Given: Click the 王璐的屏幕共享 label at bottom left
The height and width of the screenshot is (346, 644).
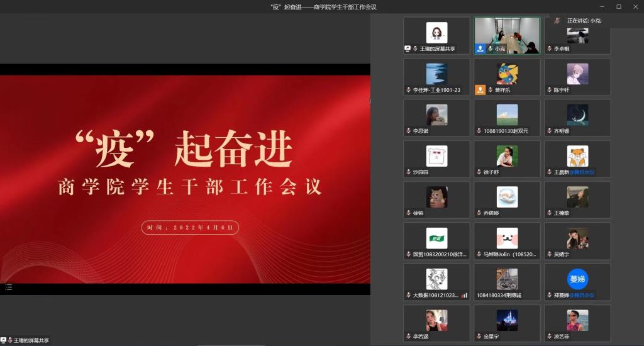Looking at the screenshot, I should [31, 340].
